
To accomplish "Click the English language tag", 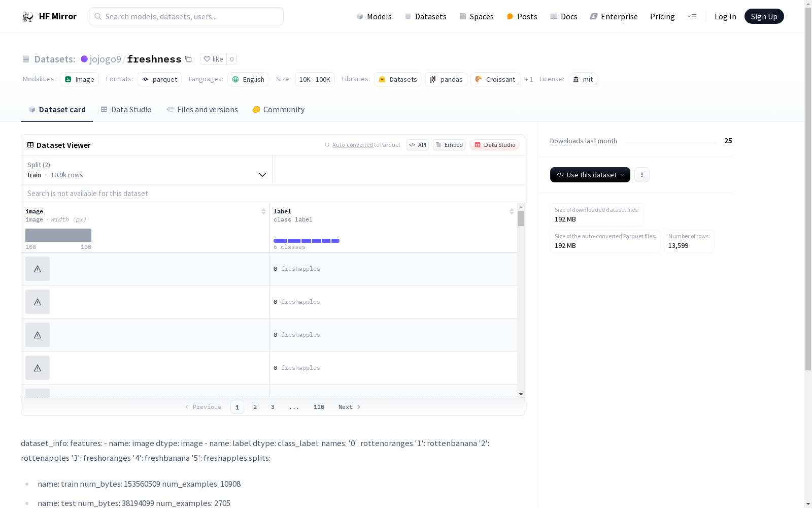I will pos(248,79).
